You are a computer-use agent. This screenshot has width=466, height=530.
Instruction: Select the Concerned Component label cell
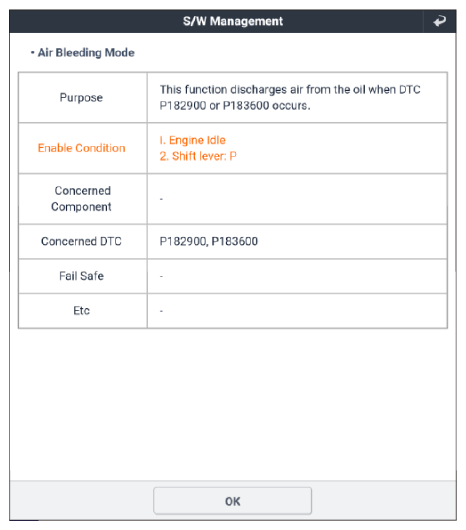(x=82, y=199)
